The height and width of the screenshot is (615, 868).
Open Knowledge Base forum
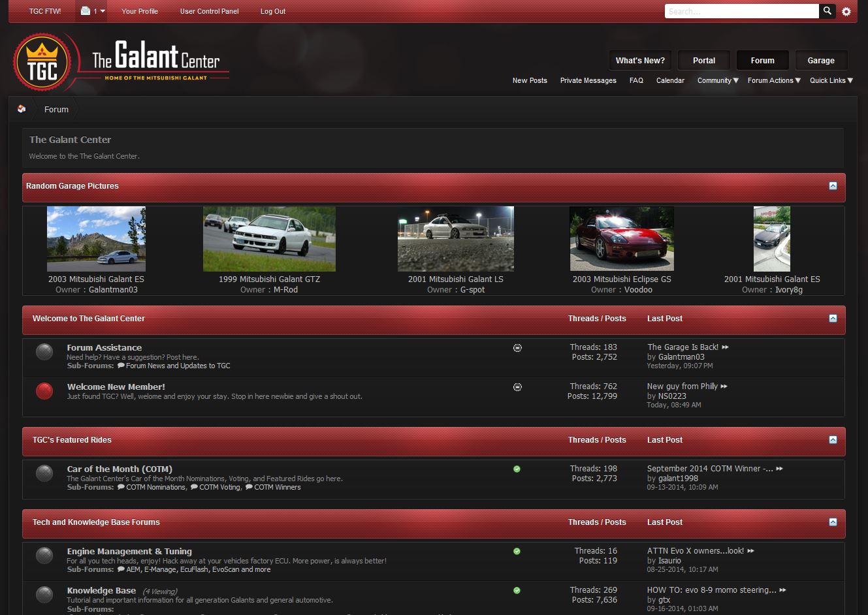(101, 590)
